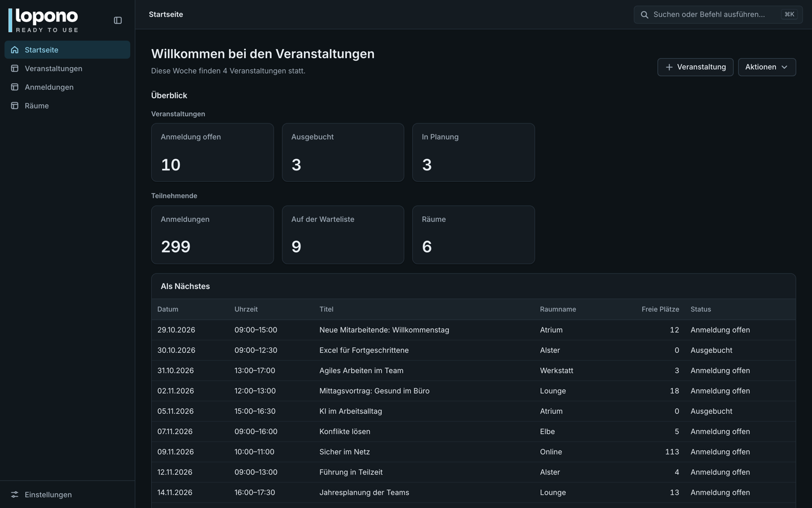
Task: Select Räume in the sidebar
Action: coord(67,106)
